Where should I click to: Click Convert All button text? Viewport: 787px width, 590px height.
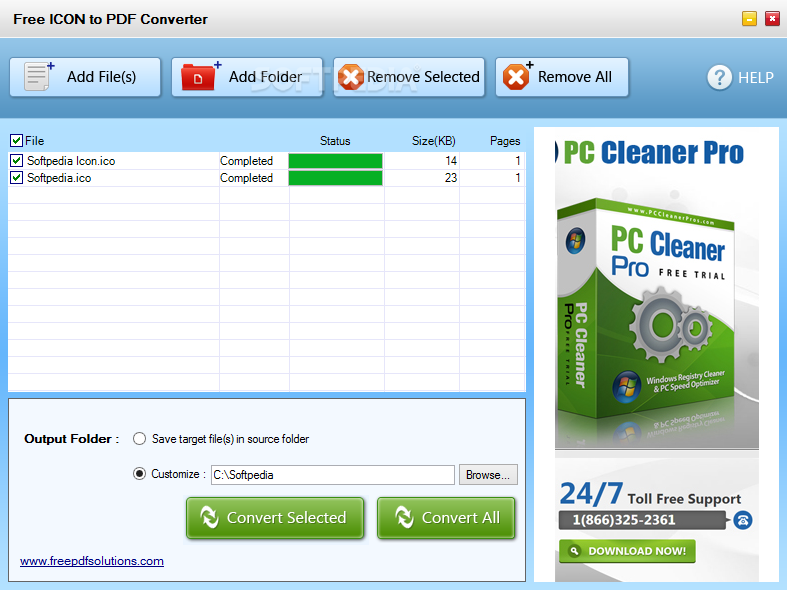pos(461,518)
